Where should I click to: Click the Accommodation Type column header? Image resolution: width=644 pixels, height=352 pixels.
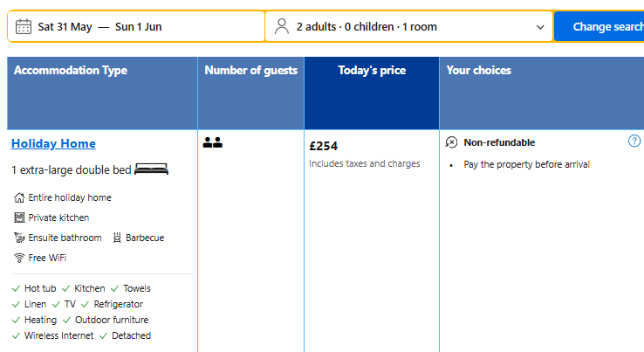point(71,71)
